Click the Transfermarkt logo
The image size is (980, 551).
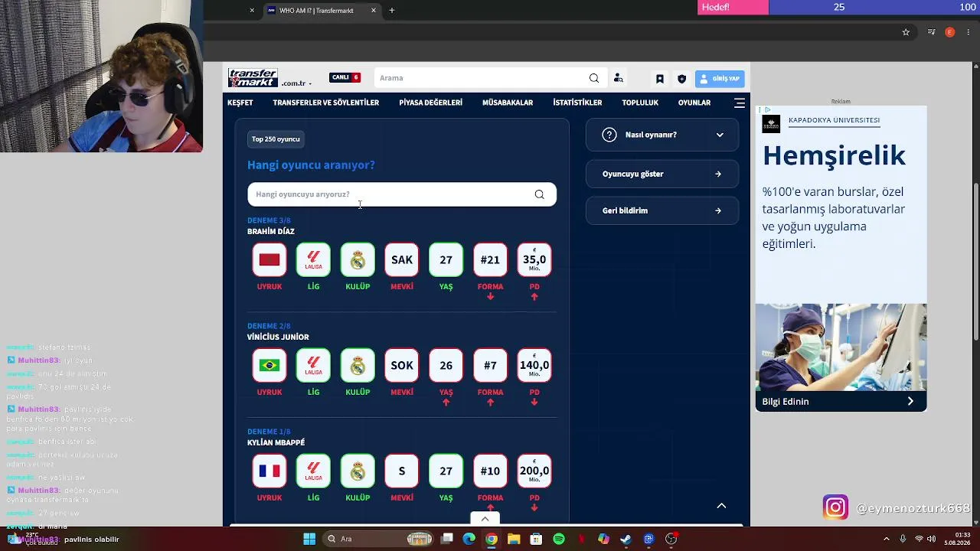(x=253, y=78)
